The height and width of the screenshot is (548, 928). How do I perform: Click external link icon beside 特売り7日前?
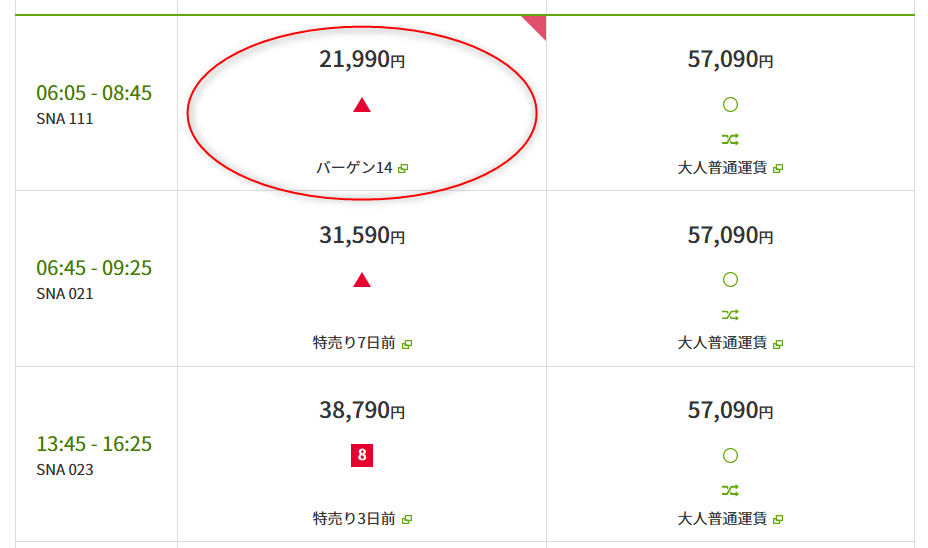tap(407, 344)
